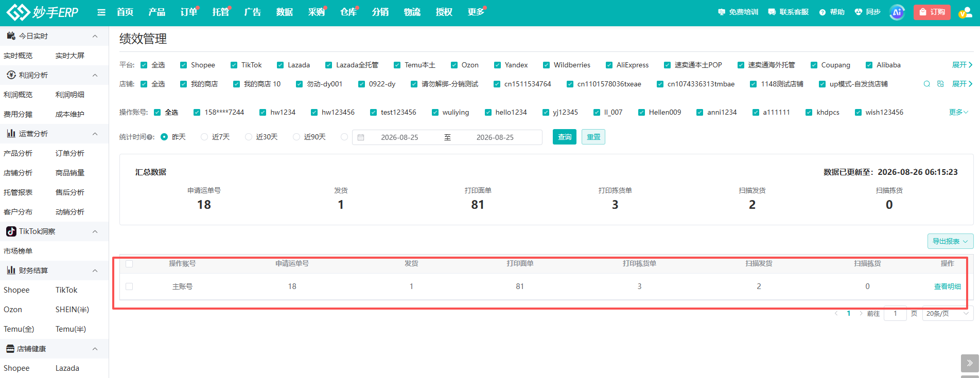Click the start date field 2026-08-25
This screenshot has width=980, height=378.
pos(399,137)
